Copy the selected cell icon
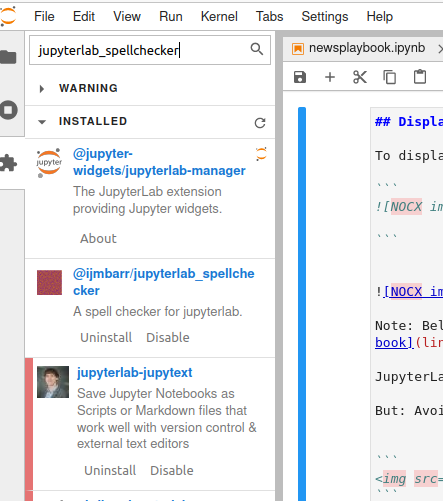This screenshot has height=501, width=443. point(389,77)
